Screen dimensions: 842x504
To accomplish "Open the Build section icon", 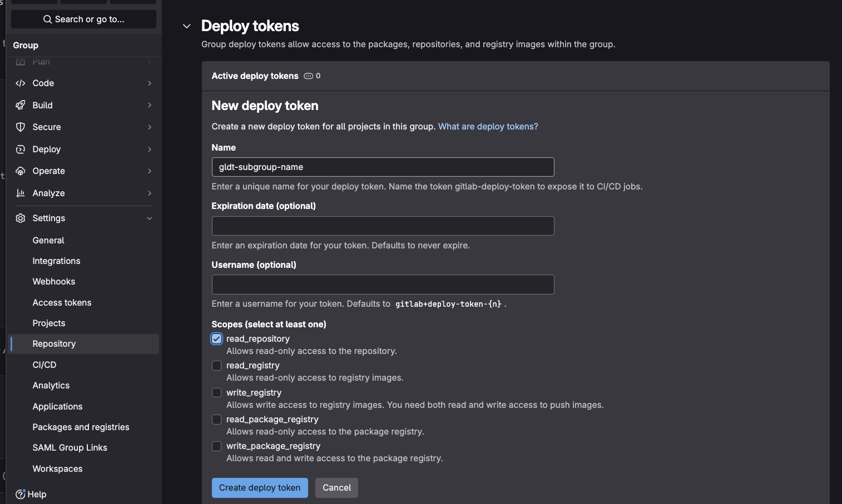I will [x=20, y=105].
